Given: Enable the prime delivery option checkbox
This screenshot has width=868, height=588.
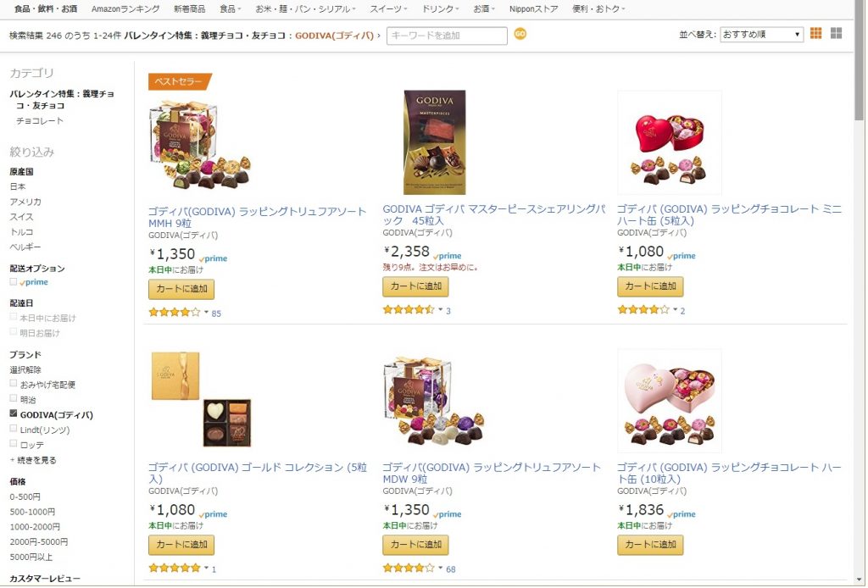Looking at the screenshot, I should (14, 281).
